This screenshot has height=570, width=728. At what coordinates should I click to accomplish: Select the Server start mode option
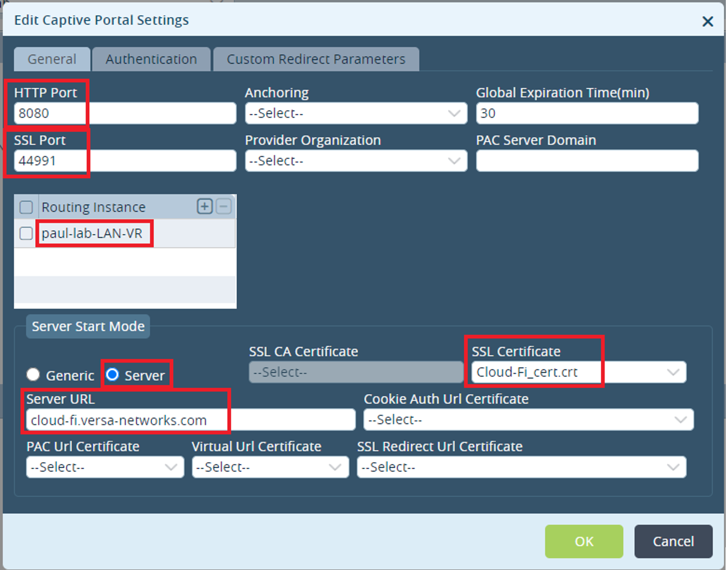(113, 375)
